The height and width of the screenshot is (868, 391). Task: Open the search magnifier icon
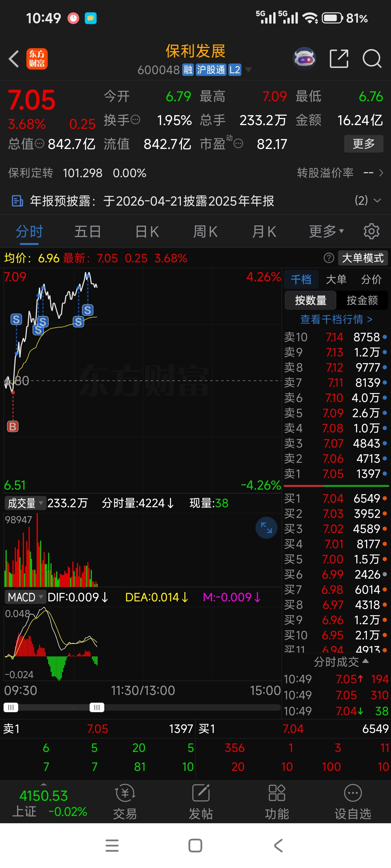pos(372,59)
